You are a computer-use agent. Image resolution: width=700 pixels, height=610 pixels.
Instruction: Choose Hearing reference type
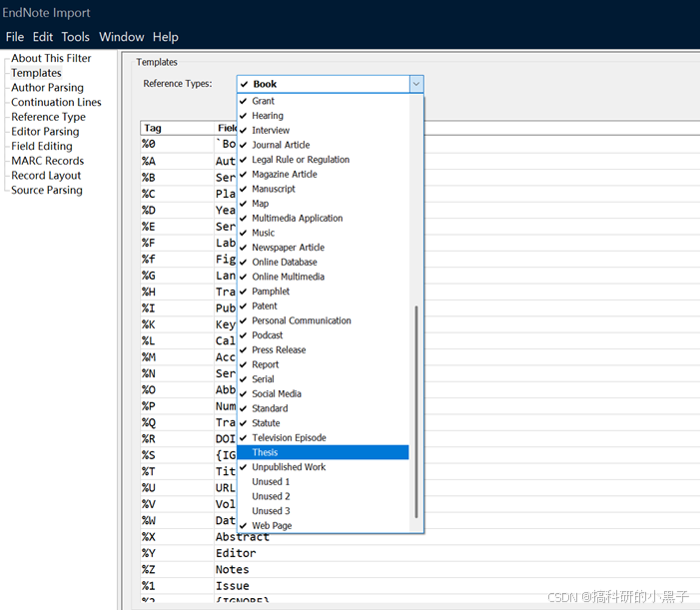click(x=323, y=116)
